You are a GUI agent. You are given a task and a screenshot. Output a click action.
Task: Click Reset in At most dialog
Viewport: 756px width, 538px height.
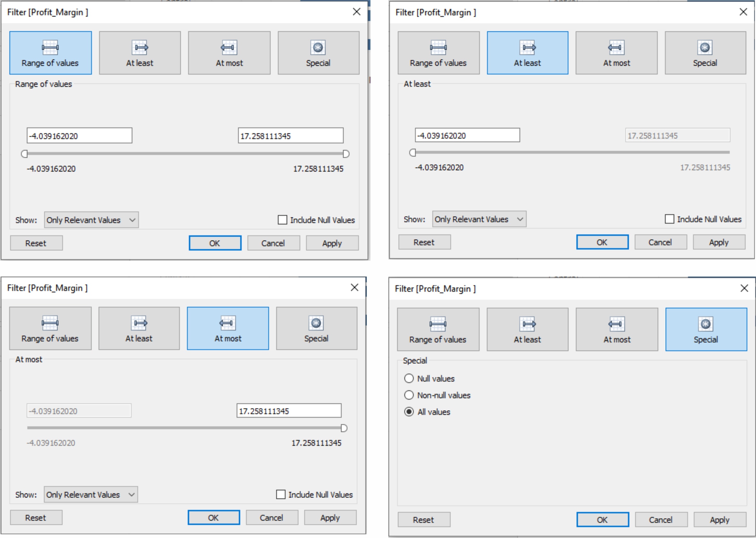pos(36,518)
